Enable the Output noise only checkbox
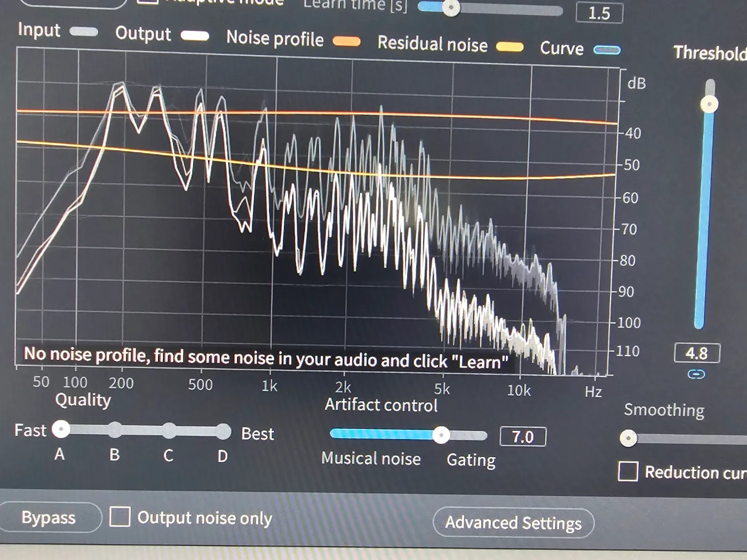The height and width of the screenshot is (560, 747). [x=120, y=516]
